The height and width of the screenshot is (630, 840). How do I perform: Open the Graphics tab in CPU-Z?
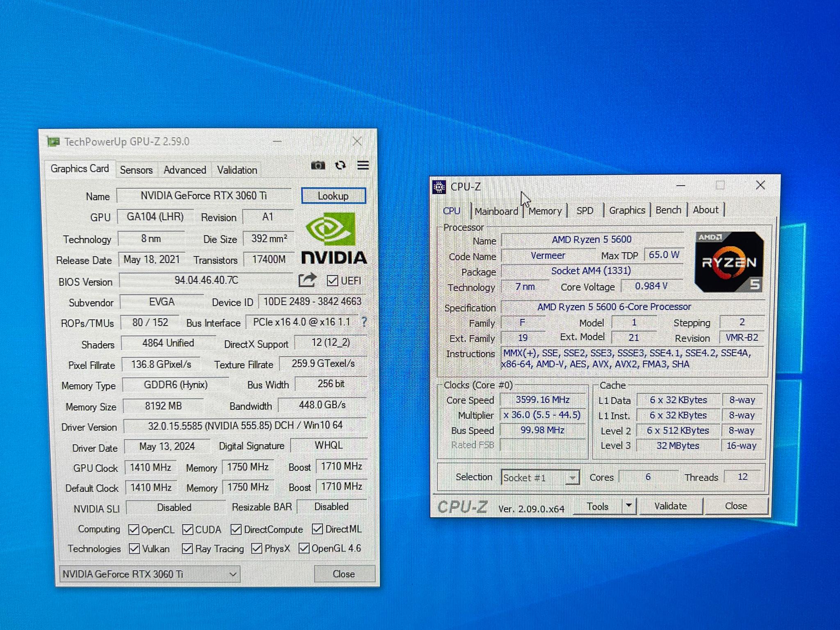click(x=627, y=210)
